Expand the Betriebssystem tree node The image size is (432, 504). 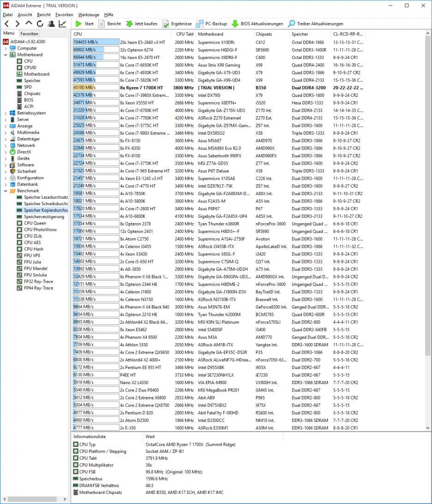click(6, 113)
